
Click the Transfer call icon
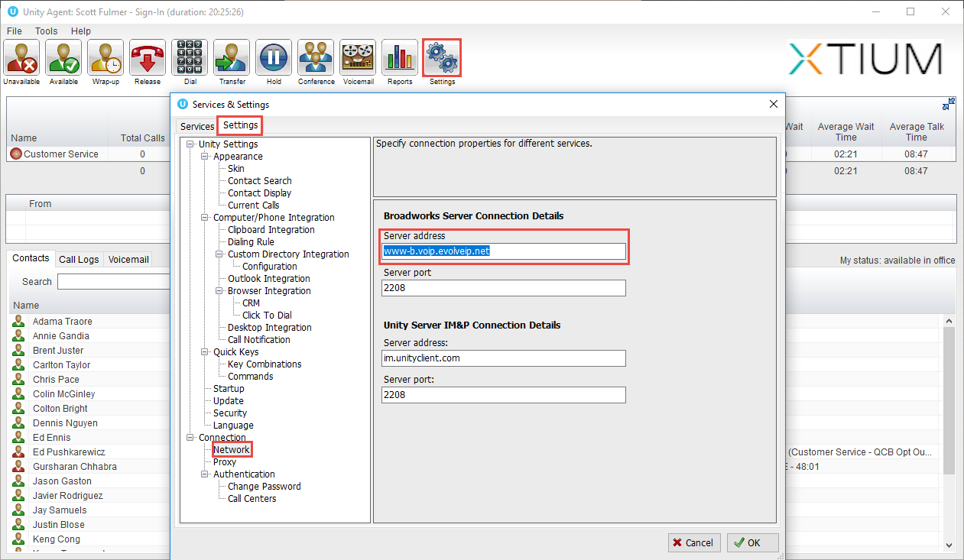(x=232, y=58)
